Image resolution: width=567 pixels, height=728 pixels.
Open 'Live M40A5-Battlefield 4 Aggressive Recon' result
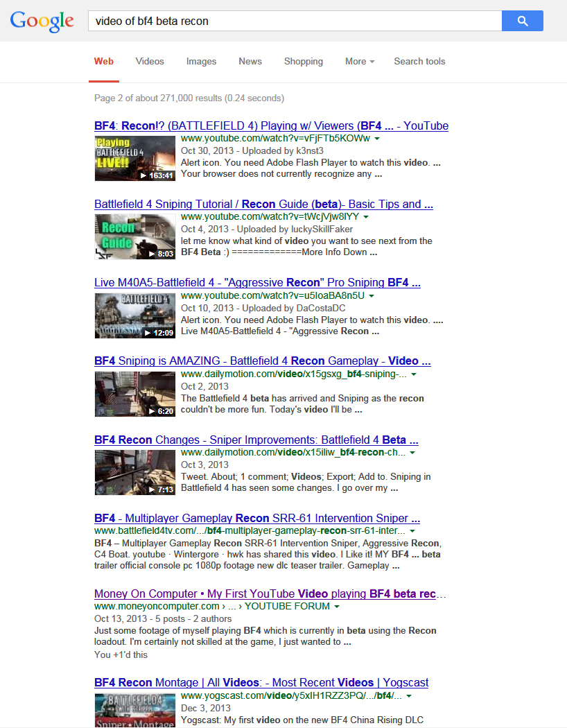coord(258,283)
